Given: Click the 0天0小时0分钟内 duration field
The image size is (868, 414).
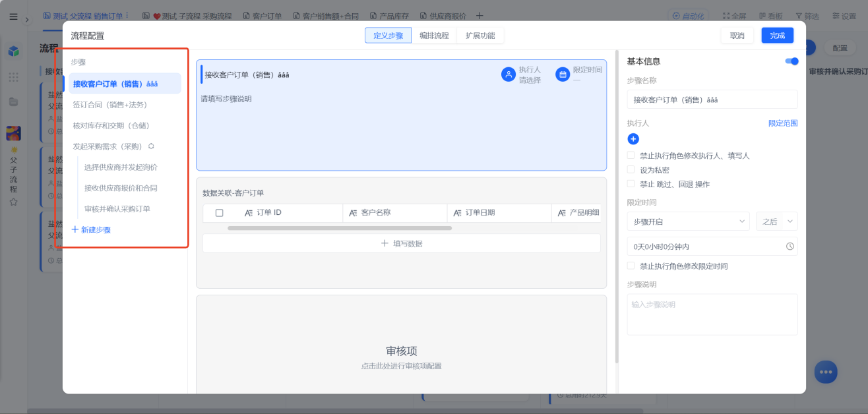Looking at the screenshot, I should point(712,247).
